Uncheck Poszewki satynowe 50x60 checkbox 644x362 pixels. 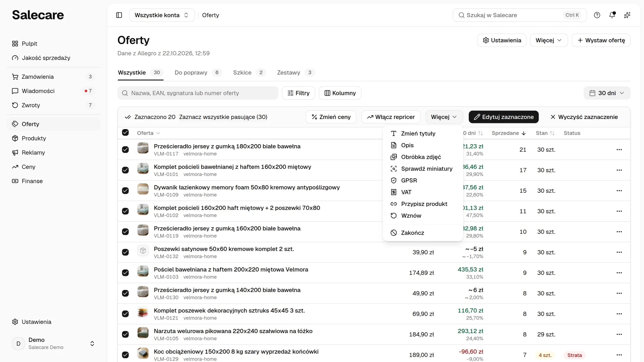125,252
